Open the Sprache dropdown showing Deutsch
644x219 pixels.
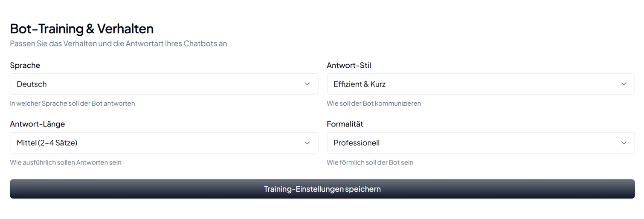click(x=164, y=84)
